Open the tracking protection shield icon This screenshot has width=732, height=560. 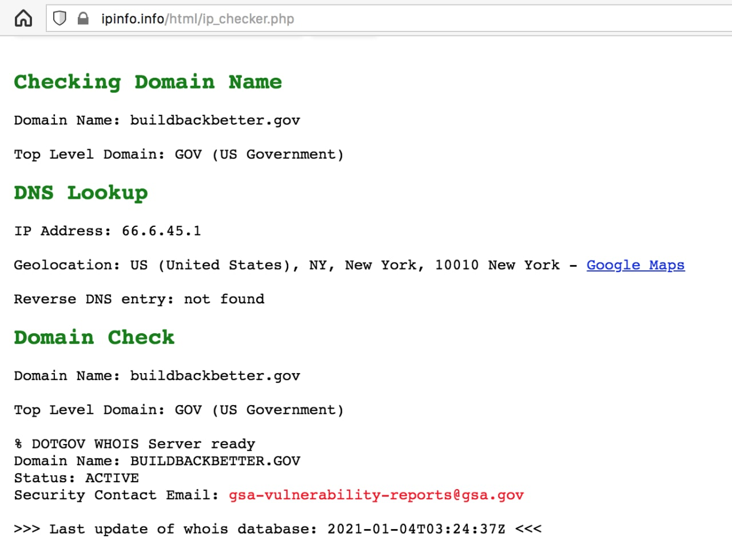(59, 19)
